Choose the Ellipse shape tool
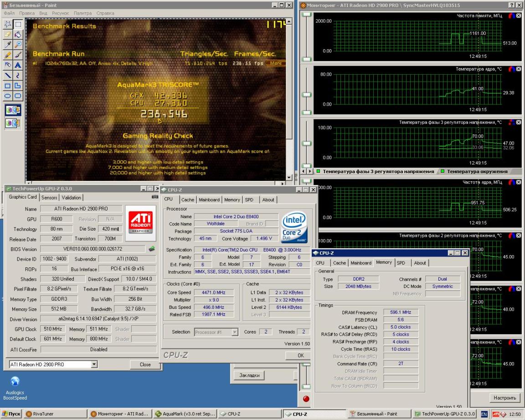 8,96
